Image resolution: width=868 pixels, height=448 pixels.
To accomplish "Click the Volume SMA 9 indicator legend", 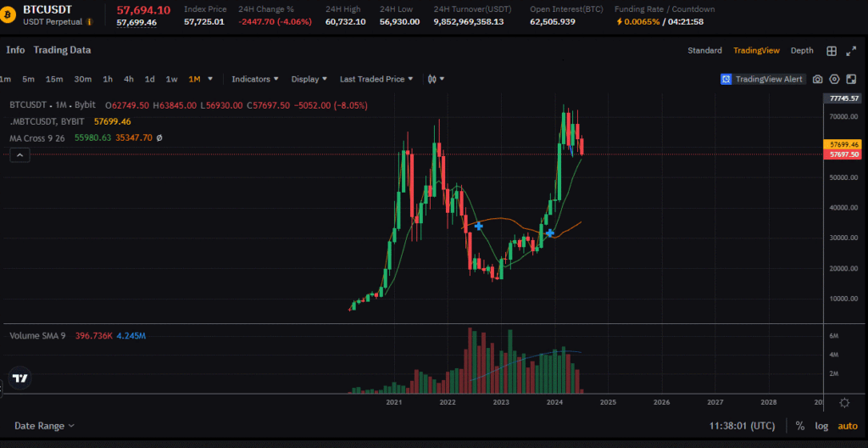I will pos(37,335).
